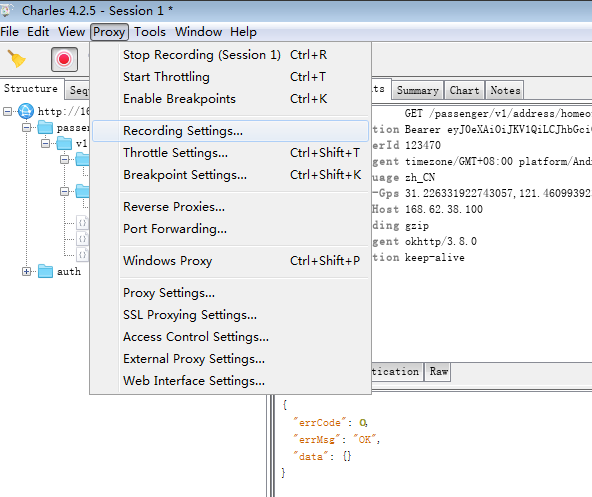Click the passenger folder icon

45,128
